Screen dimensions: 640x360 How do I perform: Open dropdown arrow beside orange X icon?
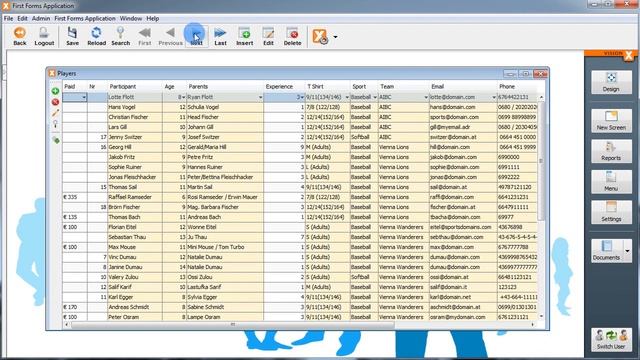click(335, 37)
